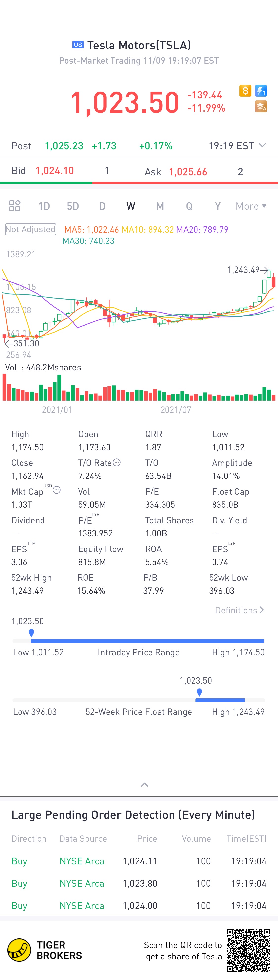Tap the yellow dollar sign icon
Viewport: 278px width, 980px height.
245,91
